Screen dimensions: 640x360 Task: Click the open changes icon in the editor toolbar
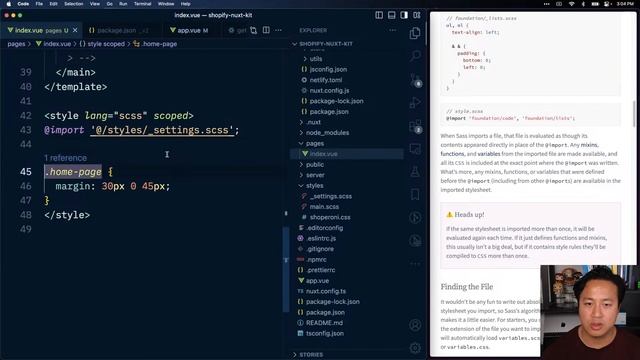click(x=253, y=30)
